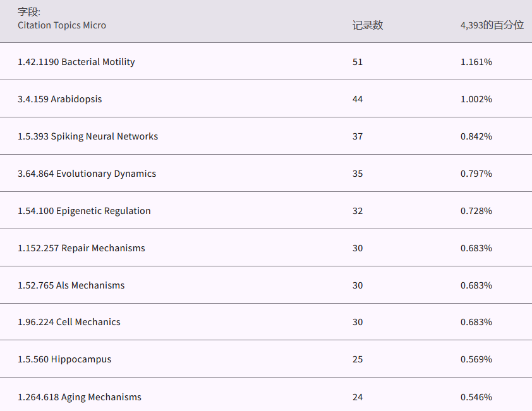The height and width of the screenshot is (411, 532).
Task: Click record count 35 for Evolutionary Dynamics
Action: (358, 174)
